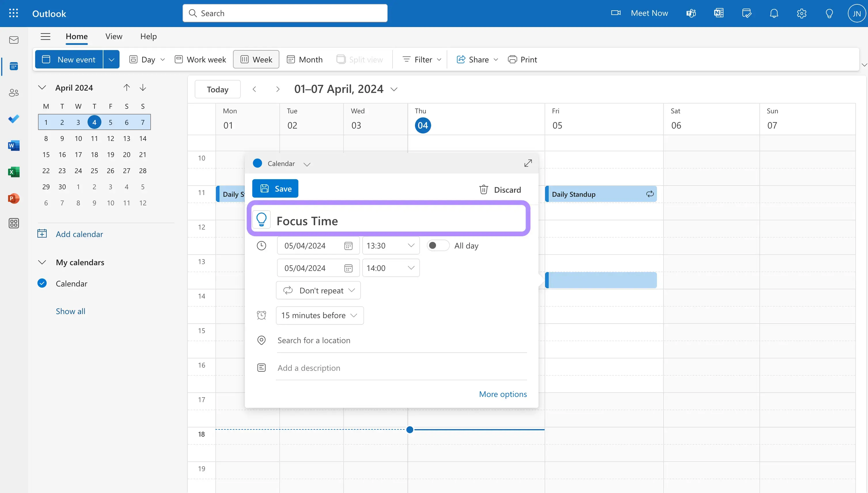Click the More options link
This screenshot has width=868, height=493.
tap(503, 394)
